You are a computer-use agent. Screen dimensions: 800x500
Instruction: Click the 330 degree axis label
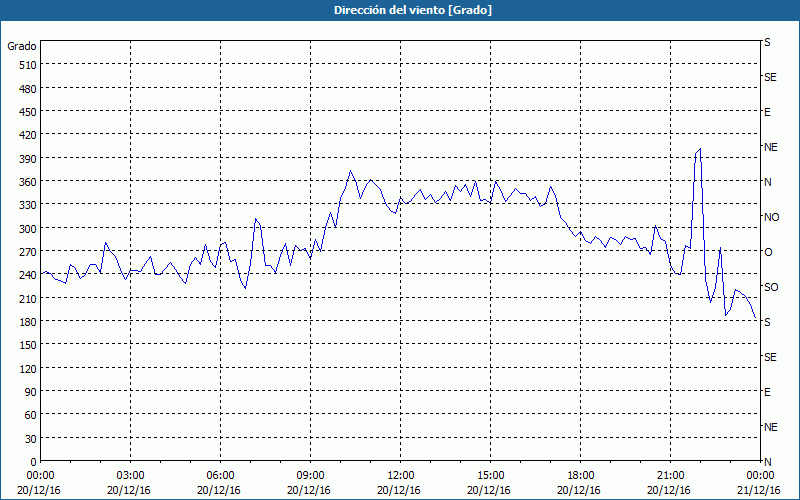pyautogui.click(x=29, y=205)
